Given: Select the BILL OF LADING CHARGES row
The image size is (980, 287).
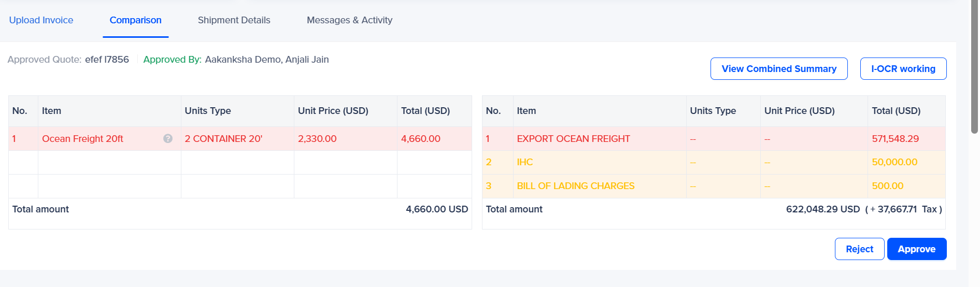Looking at the screenshot, I should (x=575, y=186).
